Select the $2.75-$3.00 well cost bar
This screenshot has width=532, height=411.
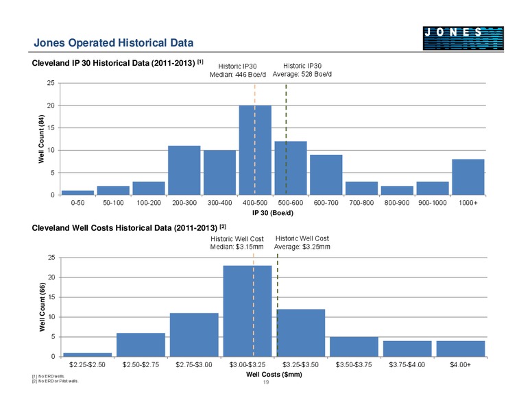(x=194, y=335)
